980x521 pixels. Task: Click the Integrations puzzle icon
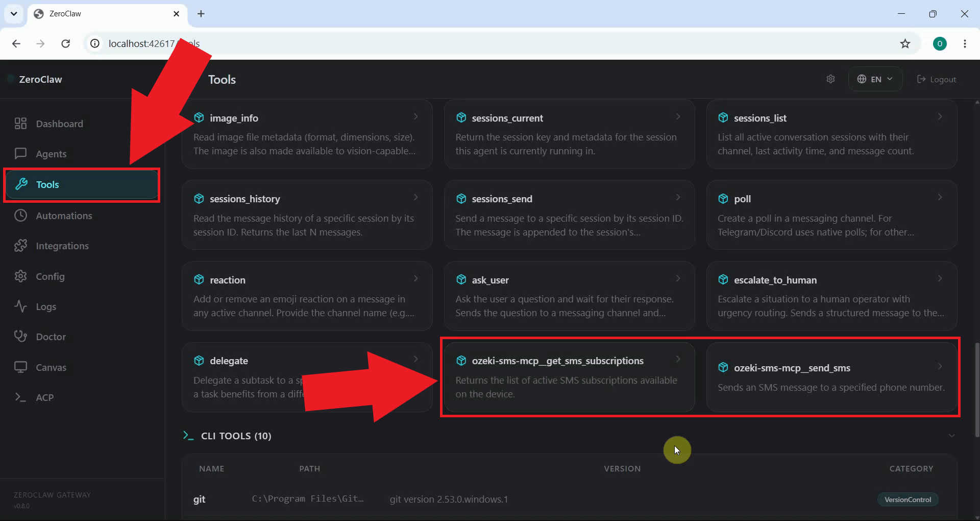point(20,246)
